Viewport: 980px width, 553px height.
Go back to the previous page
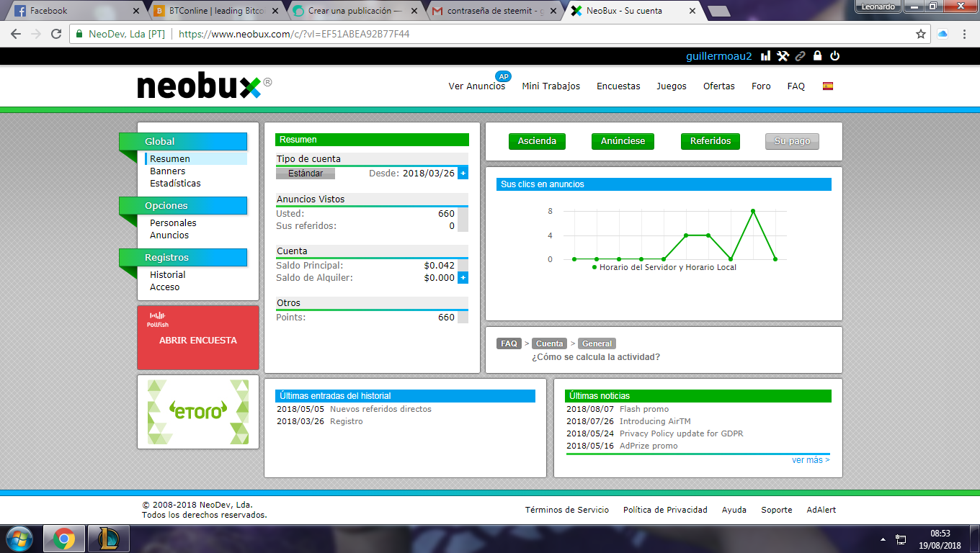(x=16, y=34)
